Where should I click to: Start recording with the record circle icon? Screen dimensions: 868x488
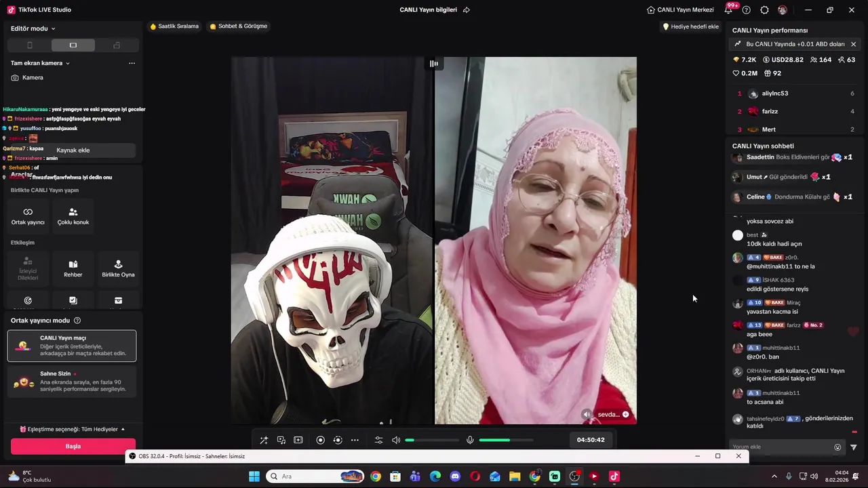coord(321,440)
